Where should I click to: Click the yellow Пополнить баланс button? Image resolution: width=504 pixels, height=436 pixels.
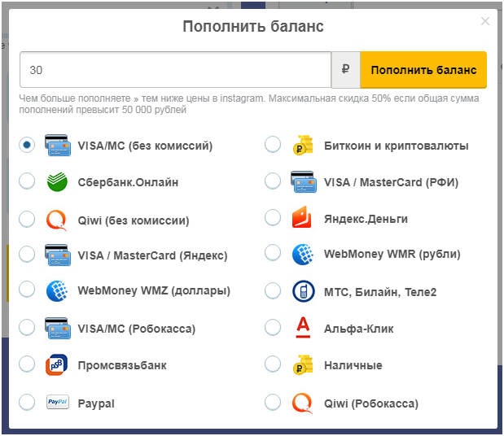[x=423, y=70]
